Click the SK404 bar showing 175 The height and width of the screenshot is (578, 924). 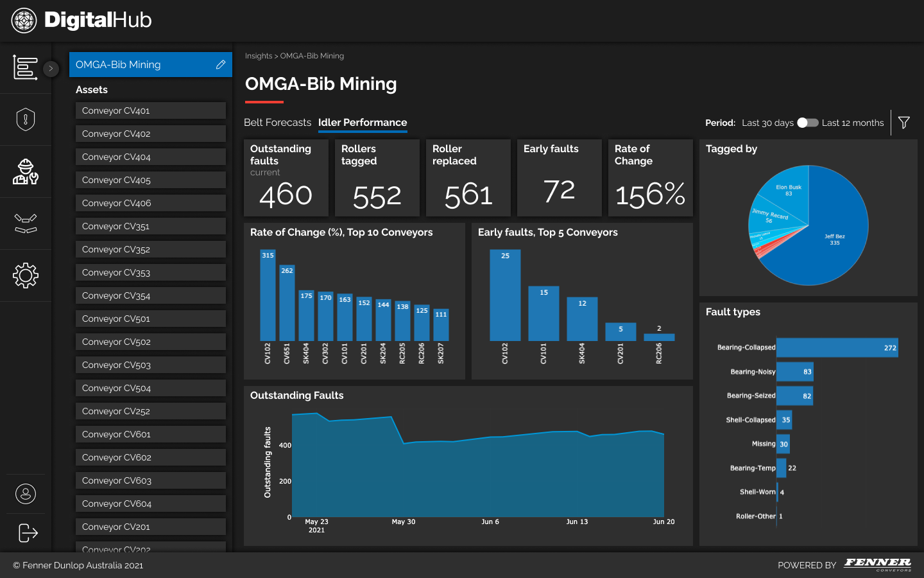(306, 315)
